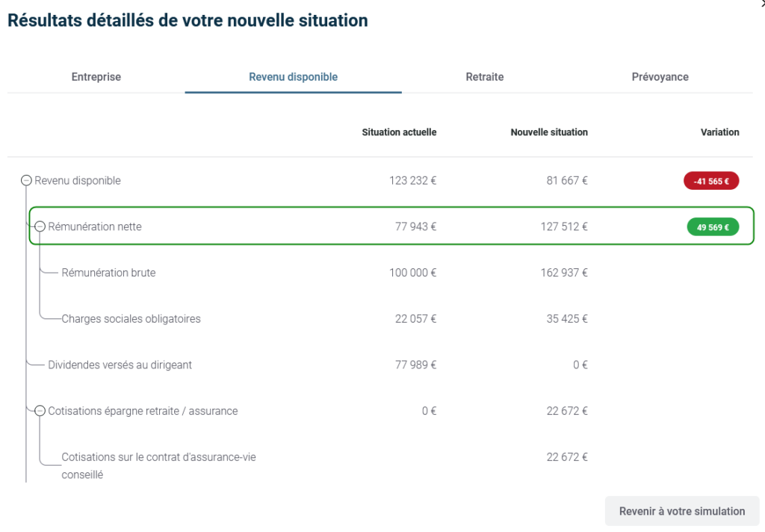Select the Charges sociales obligatoires row
The image size is (765, 532).
[x=131, y=319]
